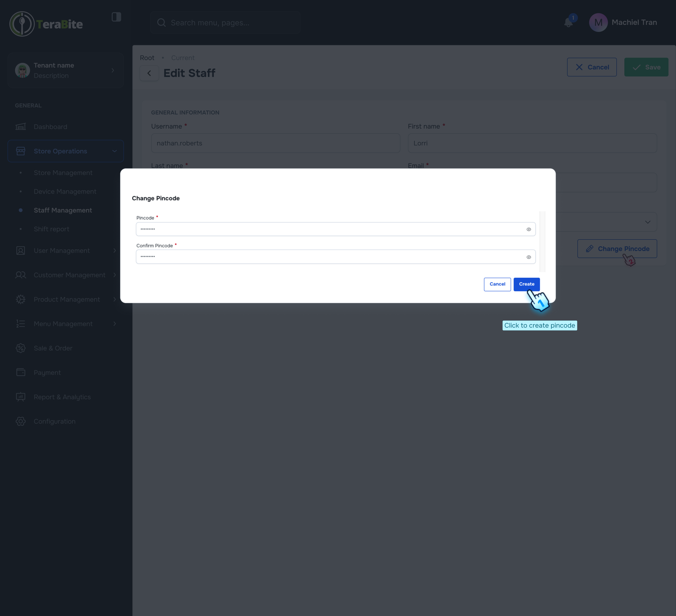Image resolution: width=676 pixels, height=616 pixels.
Task: Open the Shift report menu item
Action: click(51, 229)
